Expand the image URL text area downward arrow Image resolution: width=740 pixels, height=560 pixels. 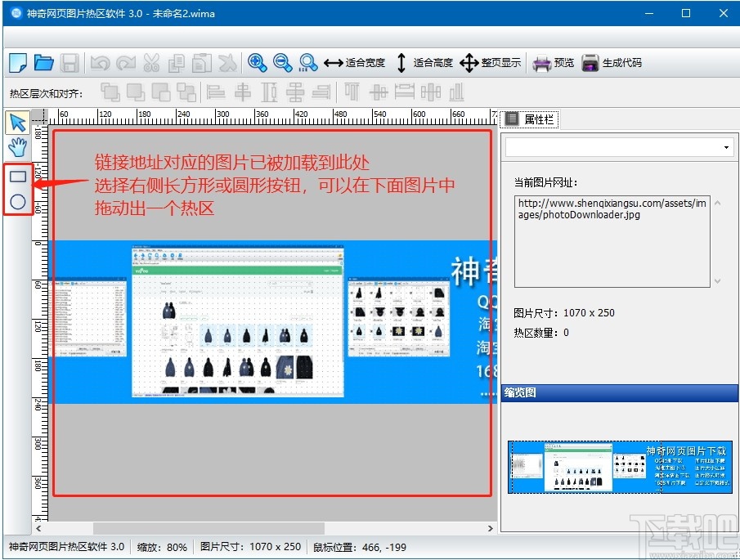[717, 280]
